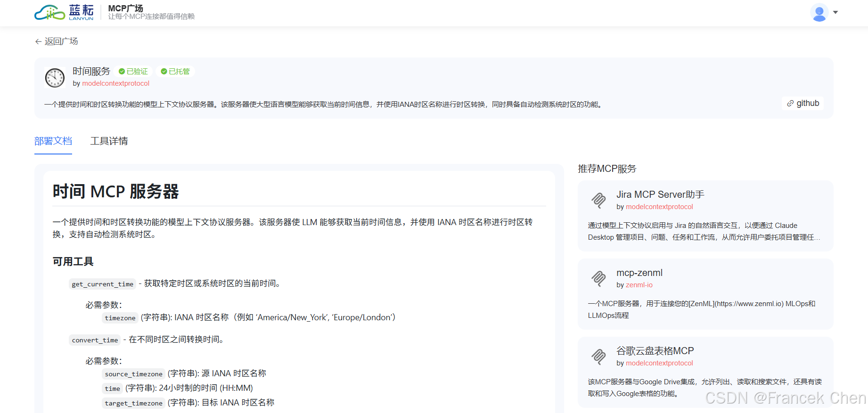Viewport: 868px width, 413px height.
Task: Open the 谷歌云盘表格MCP card title
Action: (x=655, y=351)
